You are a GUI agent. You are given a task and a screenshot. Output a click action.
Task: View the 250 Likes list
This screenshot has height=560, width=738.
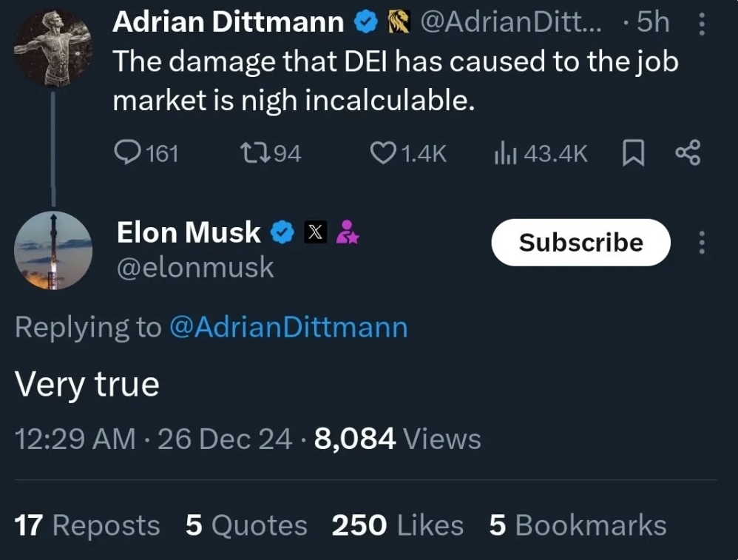(398, 525)
